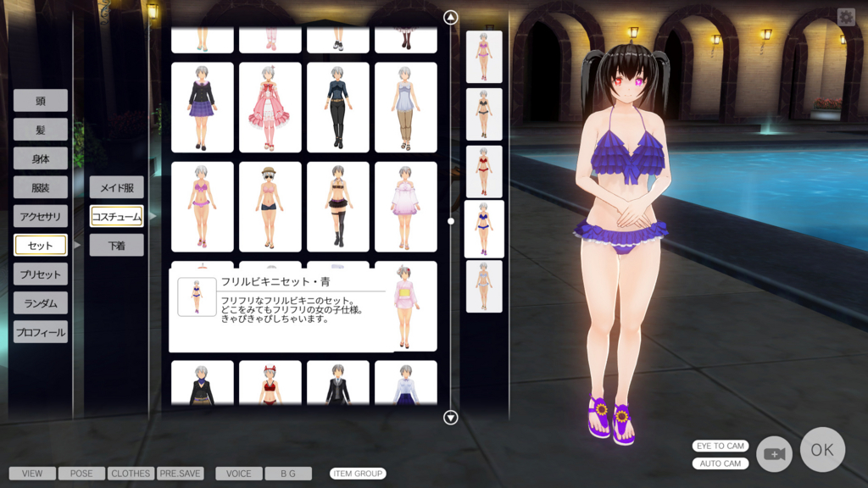Select the red cat-ear bikini set
The width and height of the screenshot is (868, 488).
pos(270,383)
